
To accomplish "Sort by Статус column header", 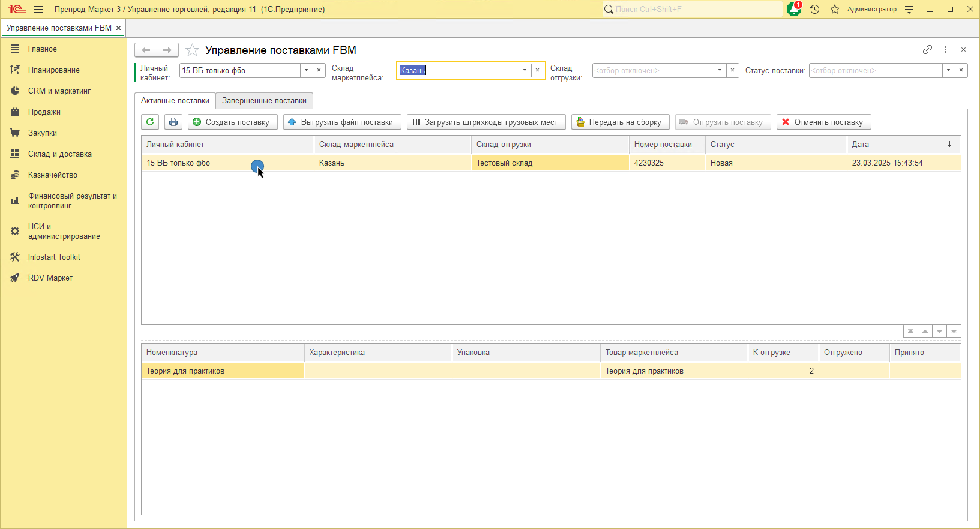I will click(776, 144).
